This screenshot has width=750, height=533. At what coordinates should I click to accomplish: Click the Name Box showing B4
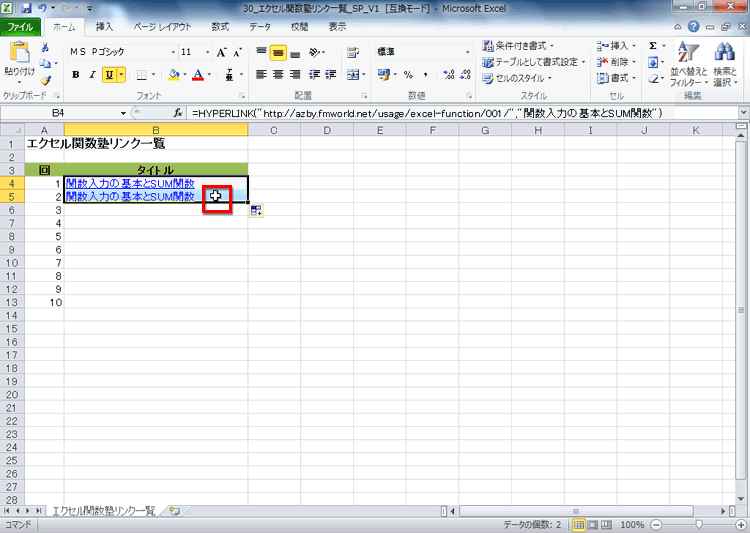pyautogui.click(x=58, y=113)
